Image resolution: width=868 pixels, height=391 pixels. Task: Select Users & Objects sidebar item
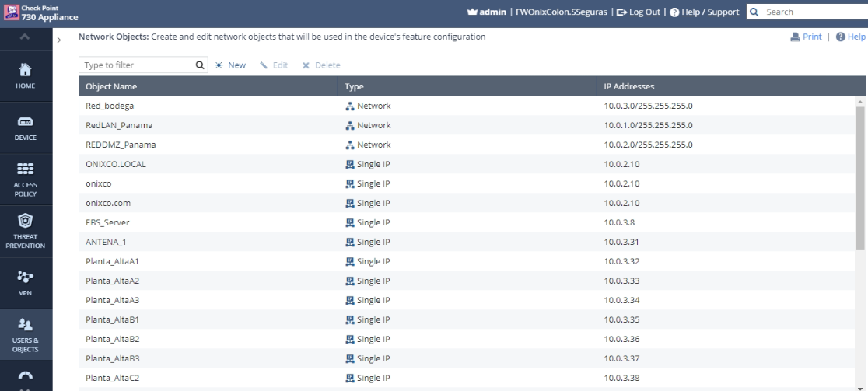click(26, 335)
